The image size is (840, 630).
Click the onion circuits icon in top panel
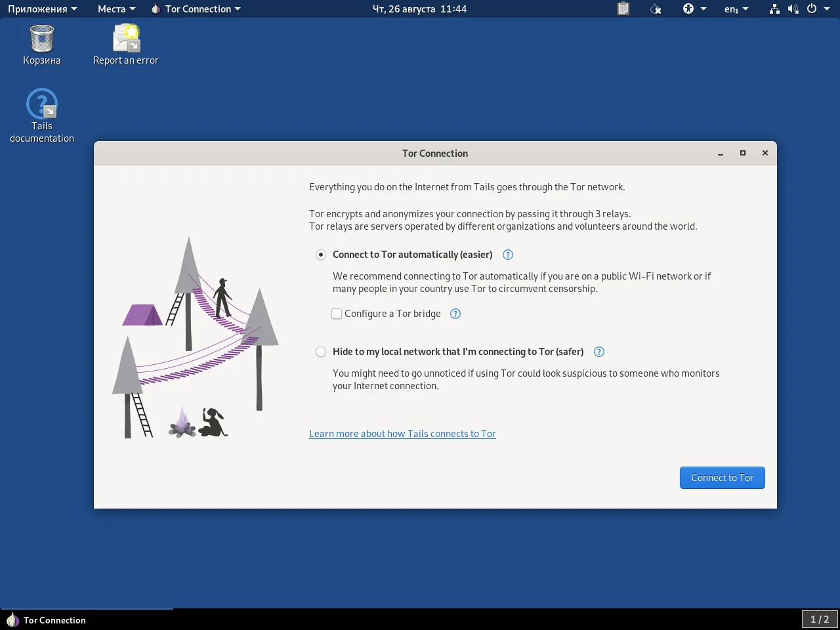[656, 9]
